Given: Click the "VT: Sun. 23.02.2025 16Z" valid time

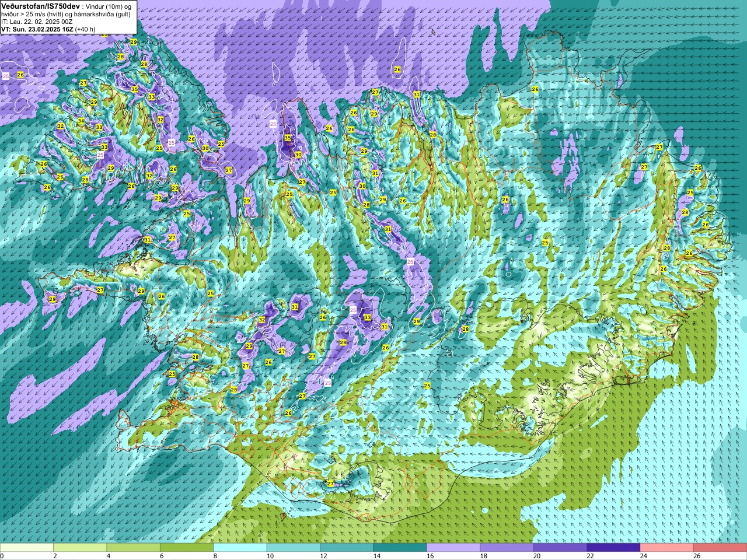Looking at the screenshot, I should click(x=37, y=29).
